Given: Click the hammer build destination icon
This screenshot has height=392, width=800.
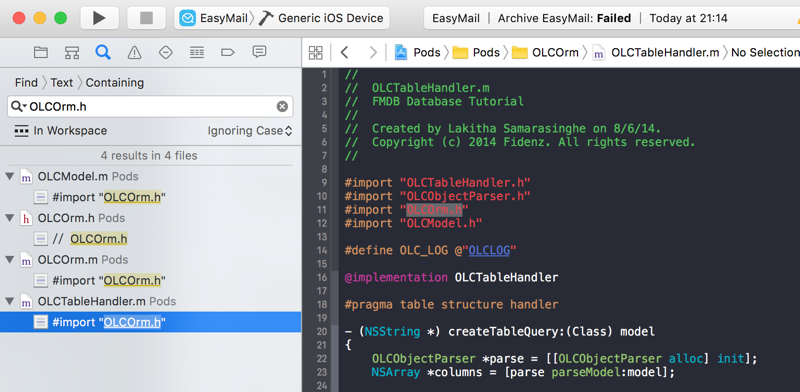Looking at the screenshot, I should (266, 18).
